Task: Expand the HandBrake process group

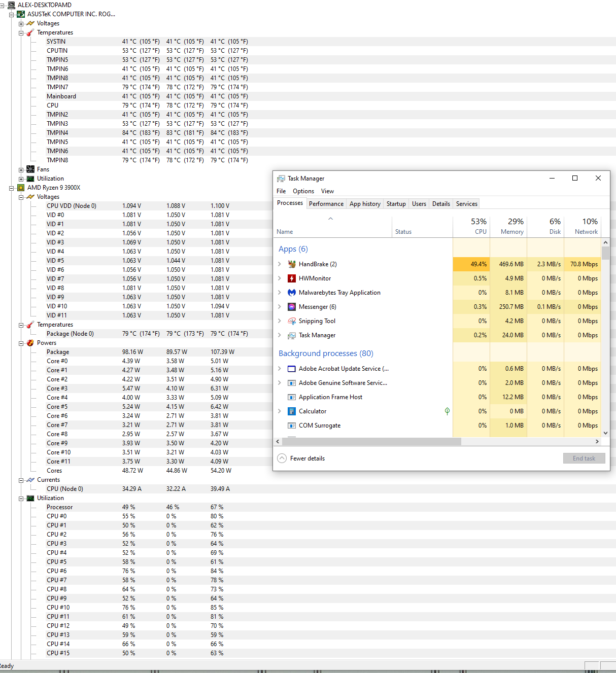Action: (x=280, y=264)
